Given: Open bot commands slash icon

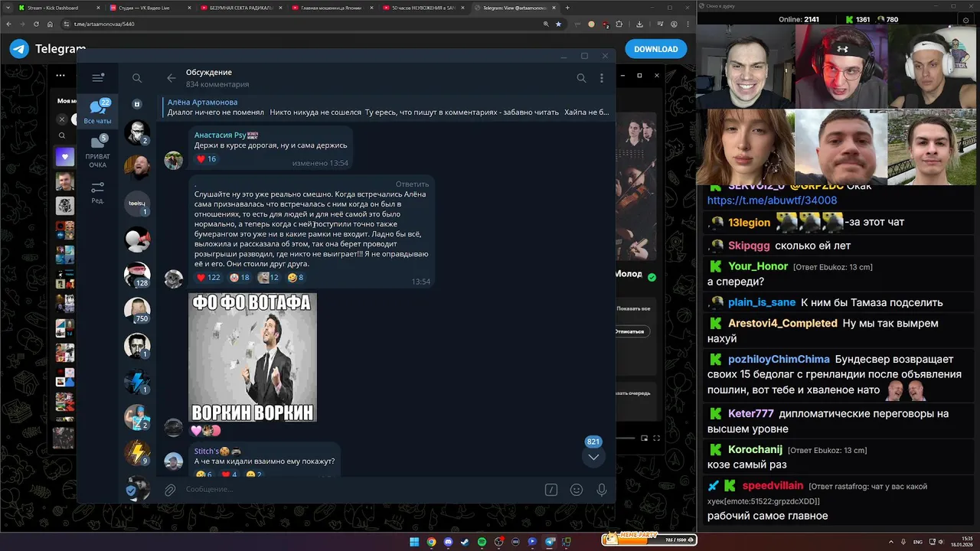Looking at the screenshot, I should 550,490.
